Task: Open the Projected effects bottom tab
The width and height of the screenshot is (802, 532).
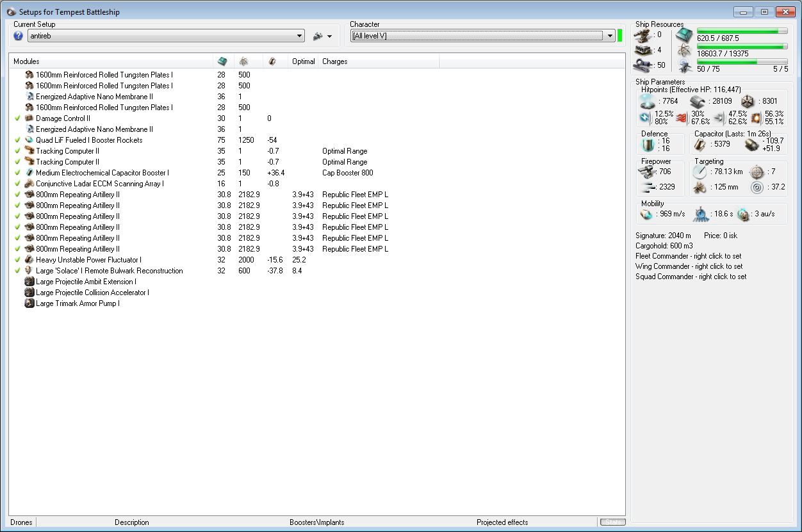Action: 502,522
